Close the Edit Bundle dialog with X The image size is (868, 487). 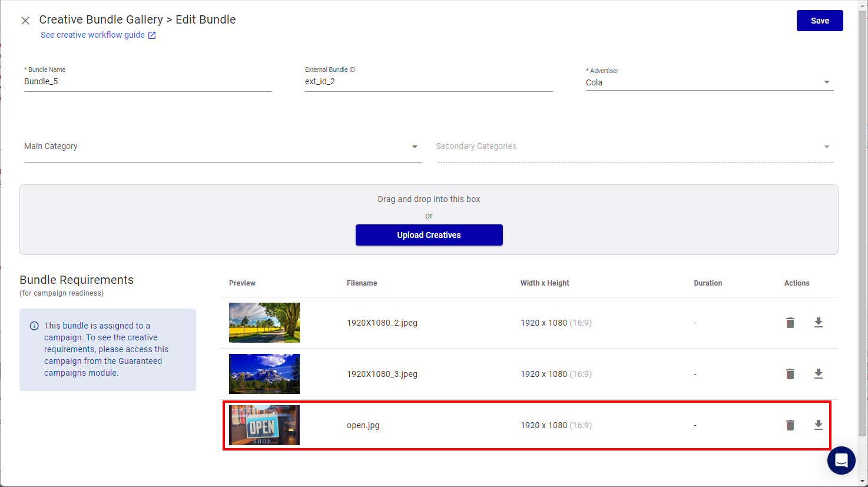[25, 21]
